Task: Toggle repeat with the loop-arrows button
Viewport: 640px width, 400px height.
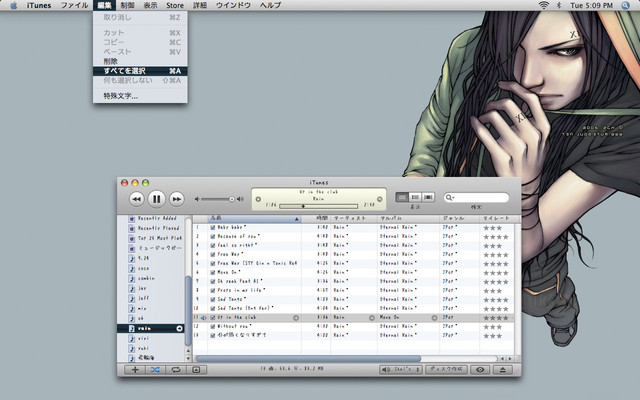Action: click(x=176, y=370)
